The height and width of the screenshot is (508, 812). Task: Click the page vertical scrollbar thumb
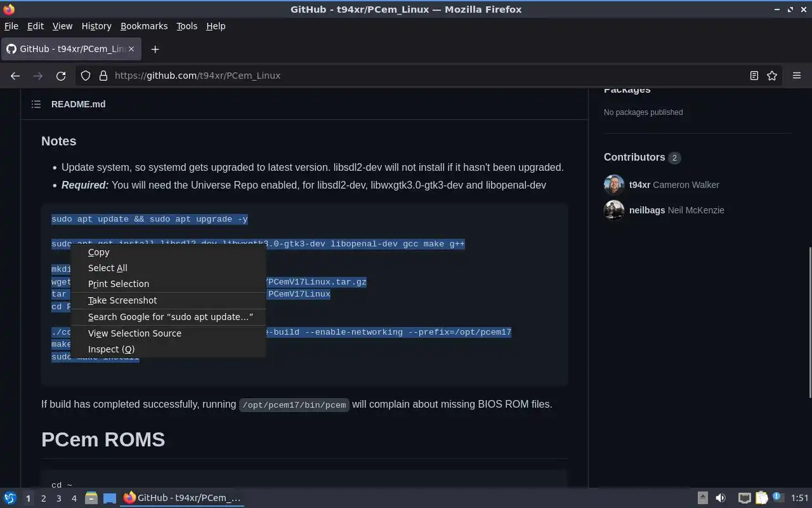pos(809,323)
